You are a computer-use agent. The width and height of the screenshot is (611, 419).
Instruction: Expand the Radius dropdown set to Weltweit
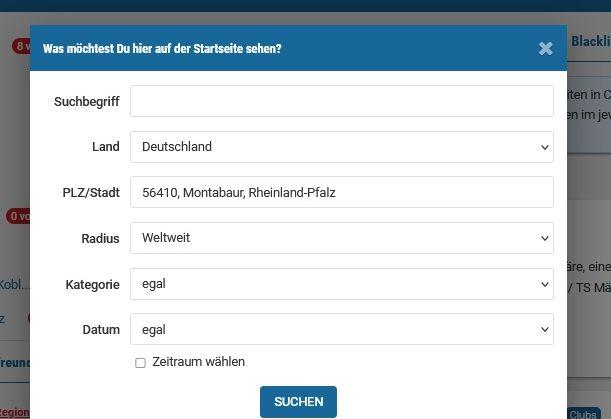click(x=341, y=238)
